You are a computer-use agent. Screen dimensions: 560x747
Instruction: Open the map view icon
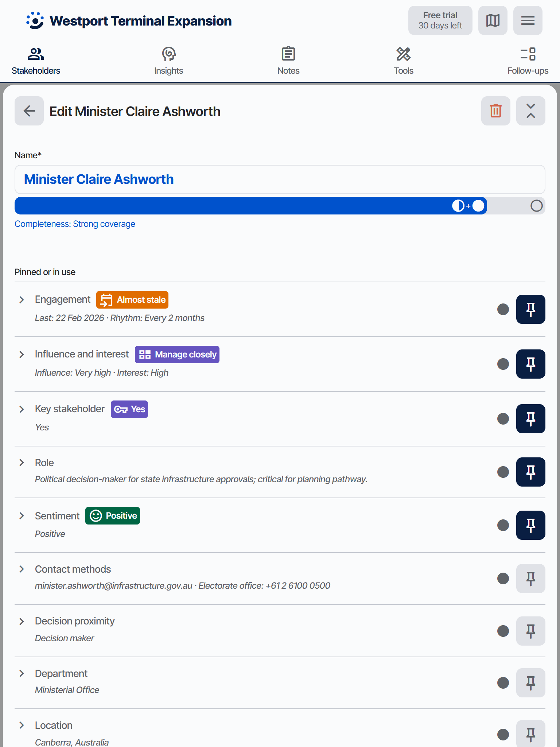coord(493,20)
